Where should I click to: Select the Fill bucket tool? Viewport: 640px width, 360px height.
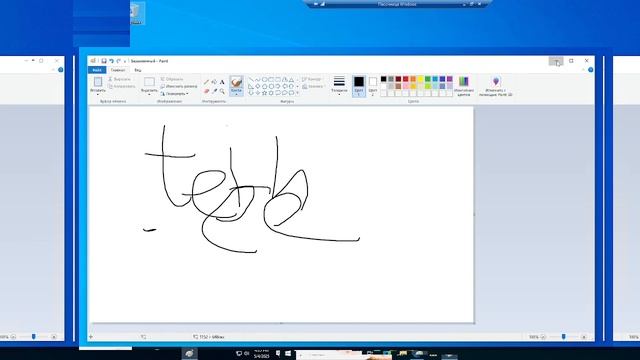pos(214,82)
